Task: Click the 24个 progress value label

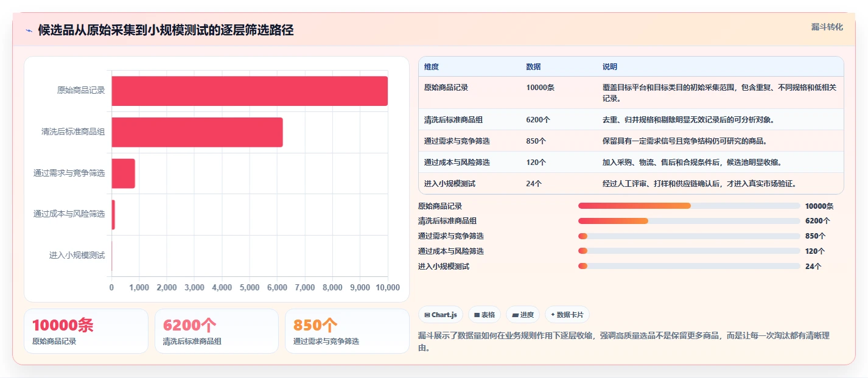Action: pyautogui.click(x=813, y=266)
